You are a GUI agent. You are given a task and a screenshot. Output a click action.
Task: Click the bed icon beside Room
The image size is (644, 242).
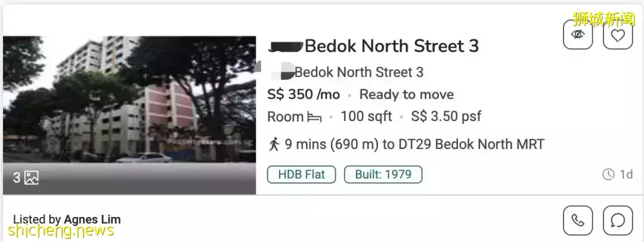(x=314, y=117)
